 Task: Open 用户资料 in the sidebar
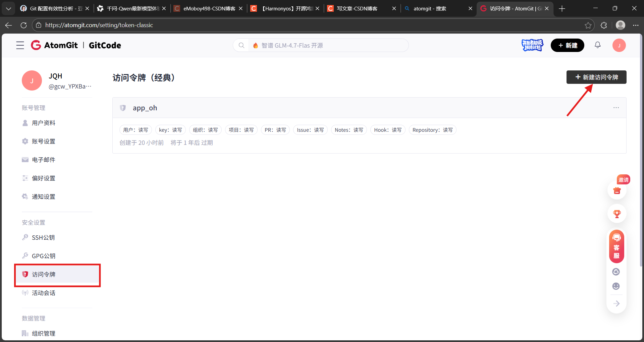pos(44,123)
